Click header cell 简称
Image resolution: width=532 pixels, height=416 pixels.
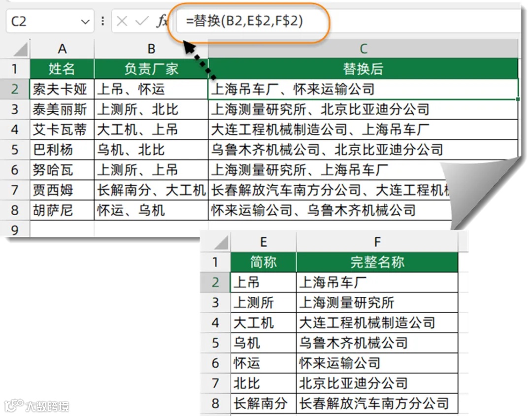[x=263, y=262]
